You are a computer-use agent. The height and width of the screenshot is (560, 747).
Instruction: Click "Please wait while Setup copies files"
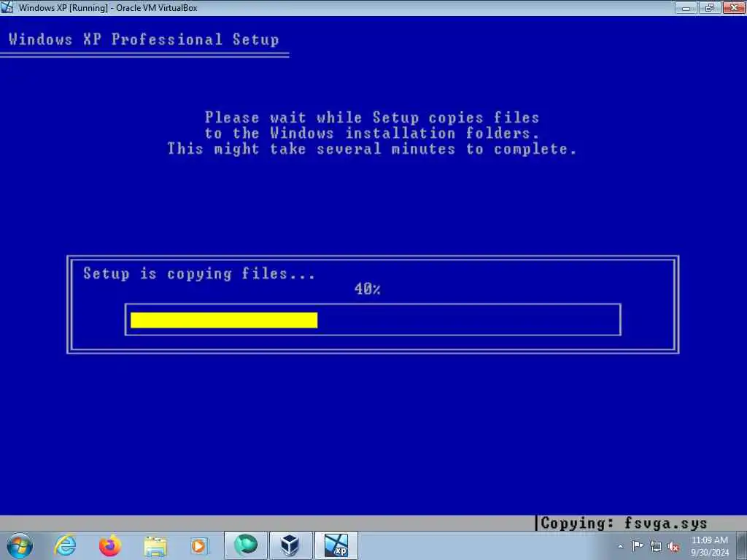click(372, 117)
